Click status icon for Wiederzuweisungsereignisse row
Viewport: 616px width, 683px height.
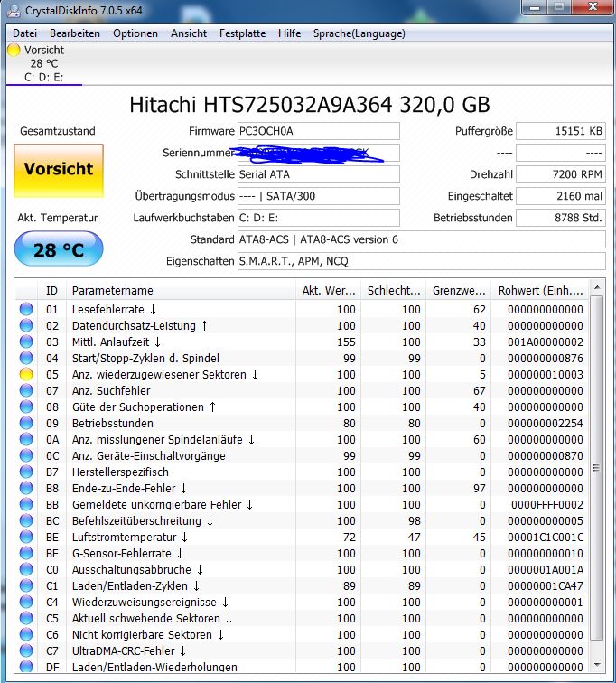(x=26, y=602)
